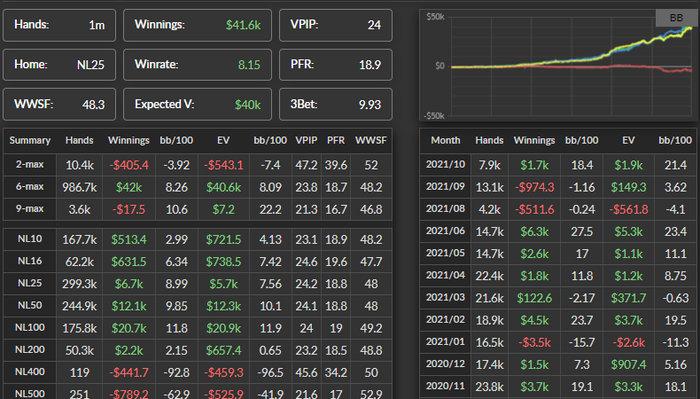Click the $0 axis label on the graph
Viewport: 700px width, 399px height.
440,66
